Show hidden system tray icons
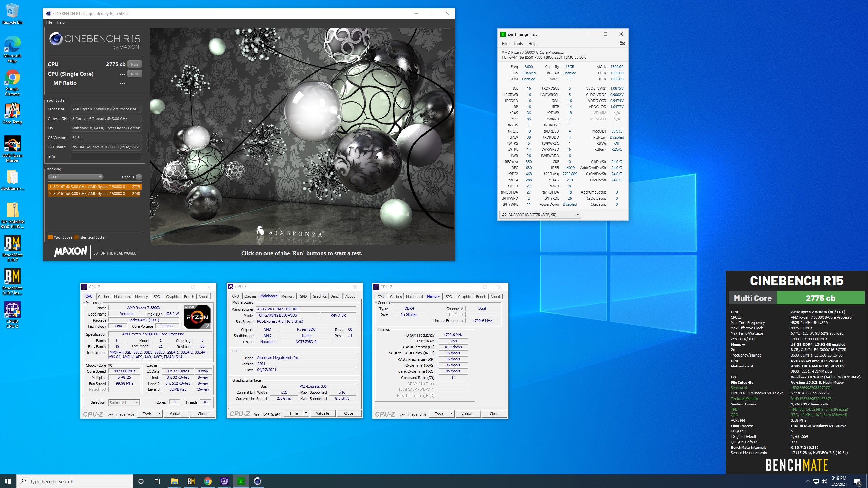 coord(808,481)
